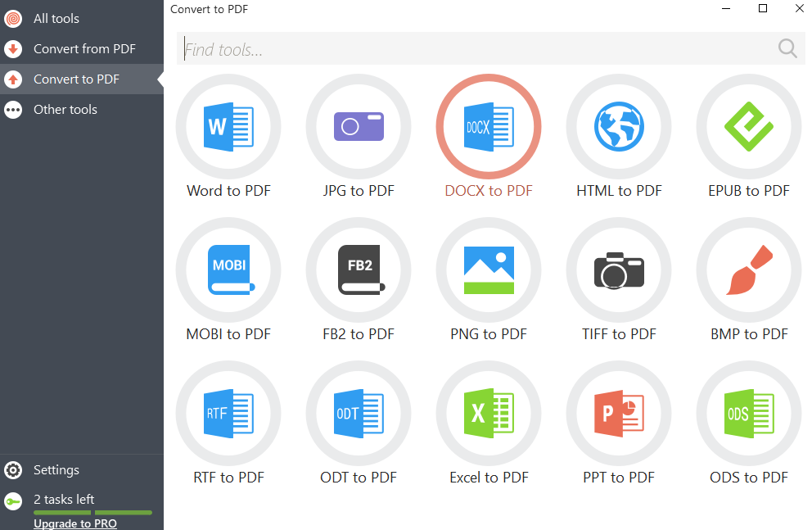This screenshot has height=530, width=812.
Task: Click the "Convert to PDF" window title
Action: [x=210, y=9]
